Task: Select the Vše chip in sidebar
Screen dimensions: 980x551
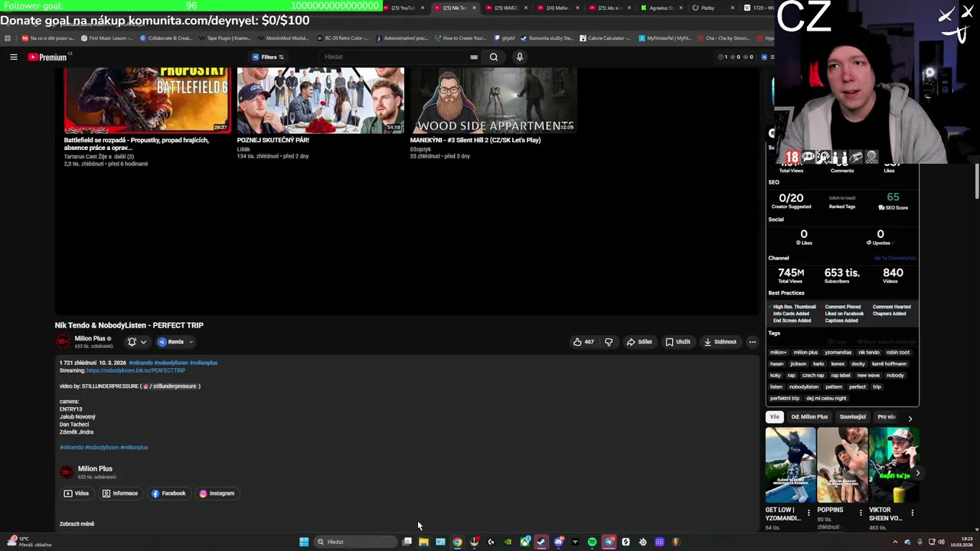Action: 774,417
